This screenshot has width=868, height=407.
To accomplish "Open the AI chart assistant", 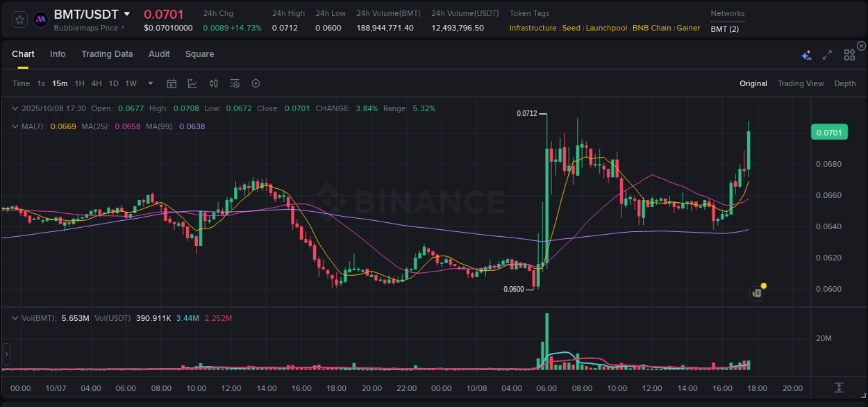I will (x=806, y=54).
